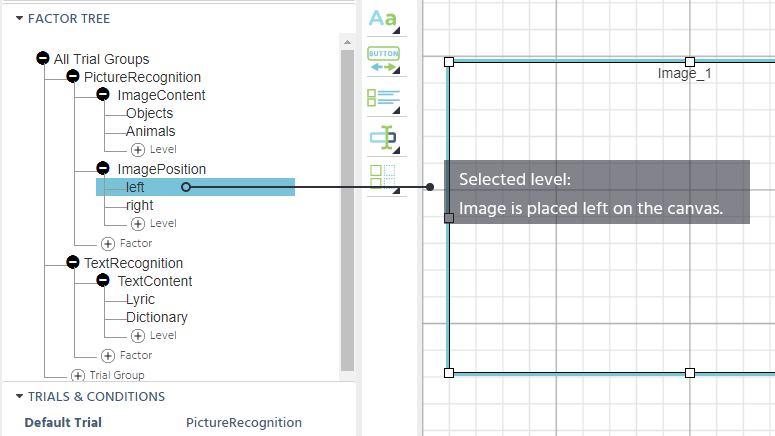Add a new Trial Group
775x436 pixels.
pyautogui.click(x=108, y=375)
